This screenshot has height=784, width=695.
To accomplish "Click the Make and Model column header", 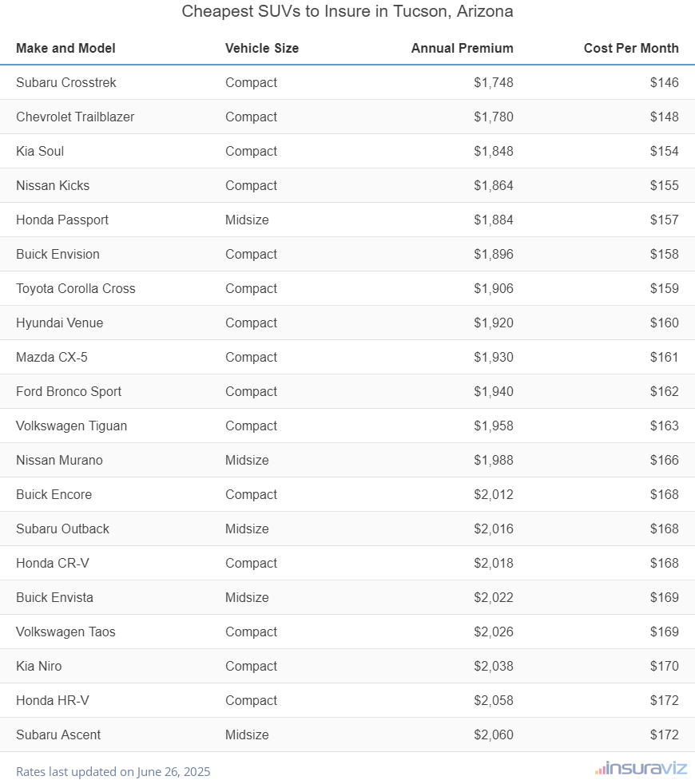I will pos(66,48).
